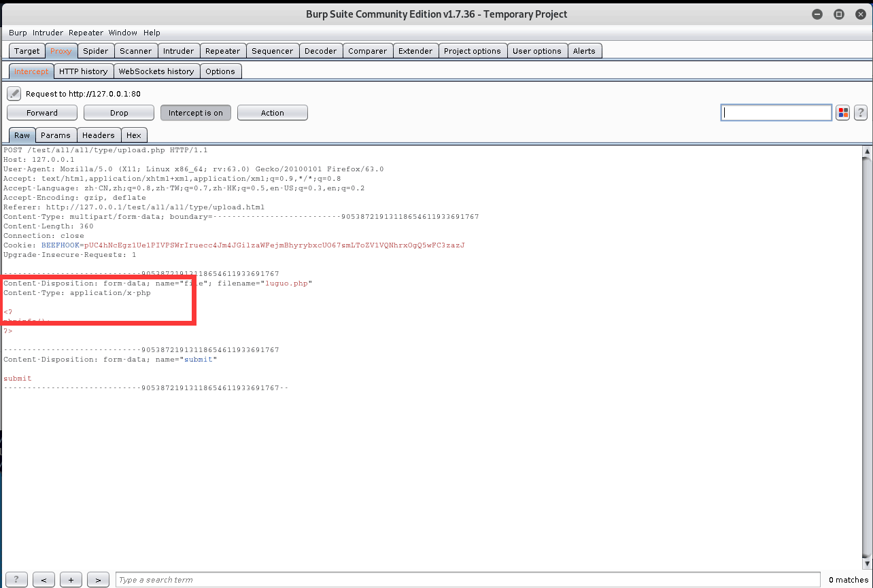Toggle the Intercept is on button
Screen dimensions: 873x588
pos(196,113)
